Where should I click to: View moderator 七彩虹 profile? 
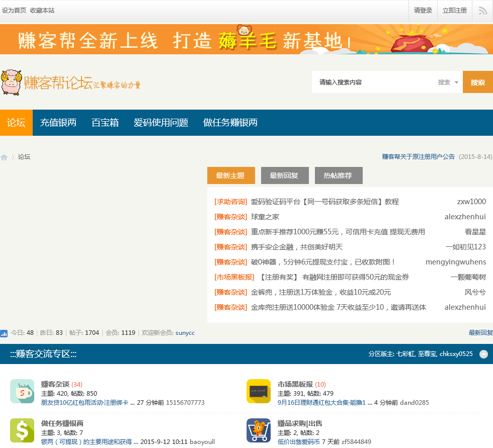click(405, 354)
